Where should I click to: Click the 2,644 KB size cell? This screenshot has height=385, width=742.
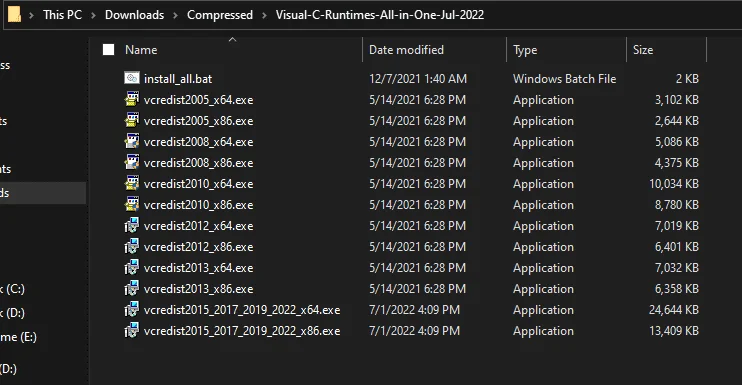pos(677,121)
